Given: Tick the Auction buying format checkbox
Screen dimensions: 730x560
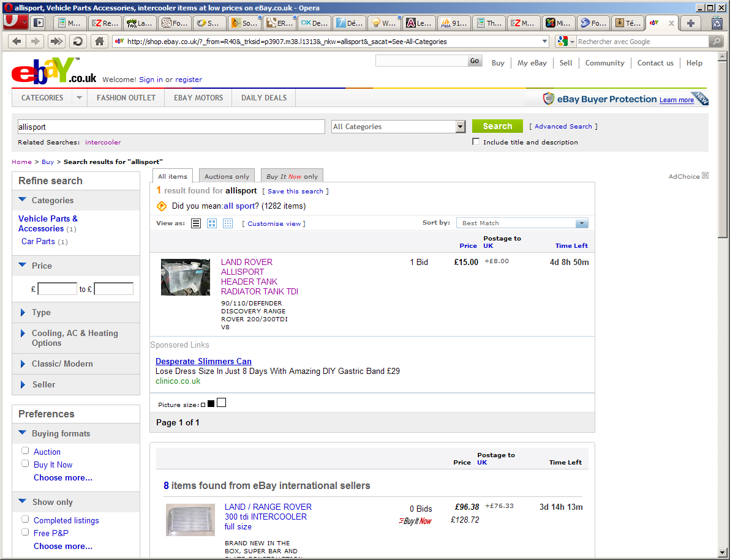Looking at the screenshot, I should [25, 451].
